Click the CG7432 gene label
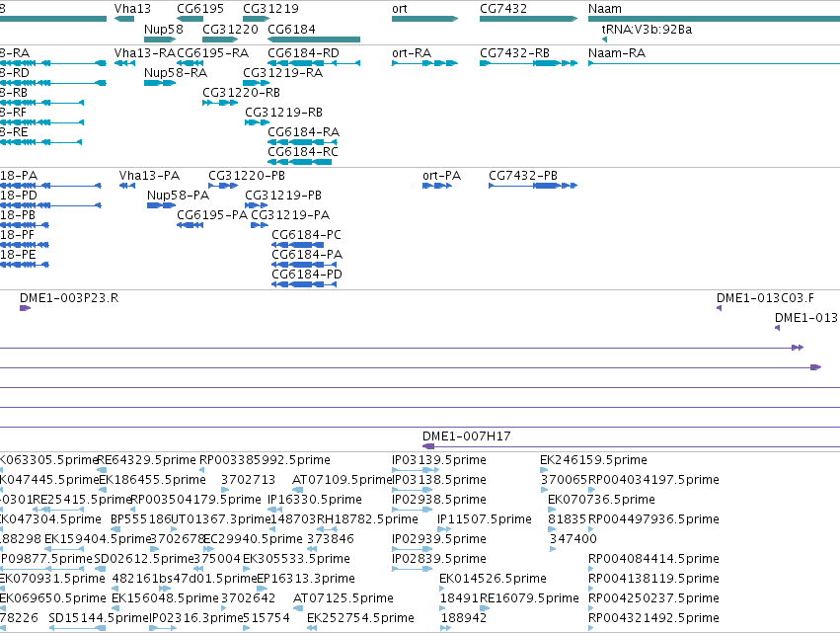Viewport: 840px width, 633px height. (x=503, y=9)
